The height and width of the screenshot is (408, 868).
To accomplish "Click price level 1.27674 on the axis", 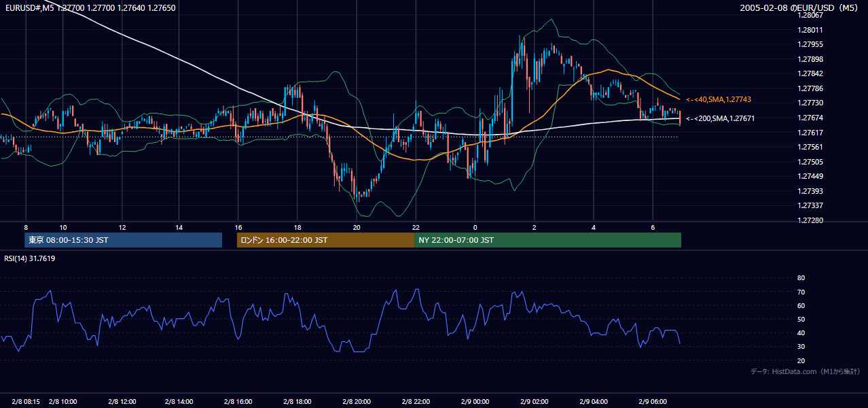I will pos(810,118).
